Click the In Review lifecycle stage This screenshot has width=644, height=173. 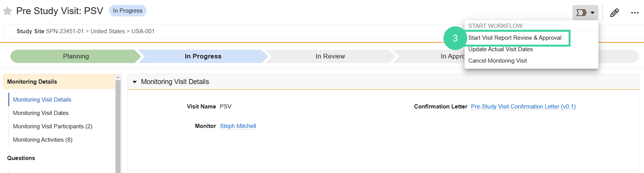pyautogui.click(x=330, y=56)
